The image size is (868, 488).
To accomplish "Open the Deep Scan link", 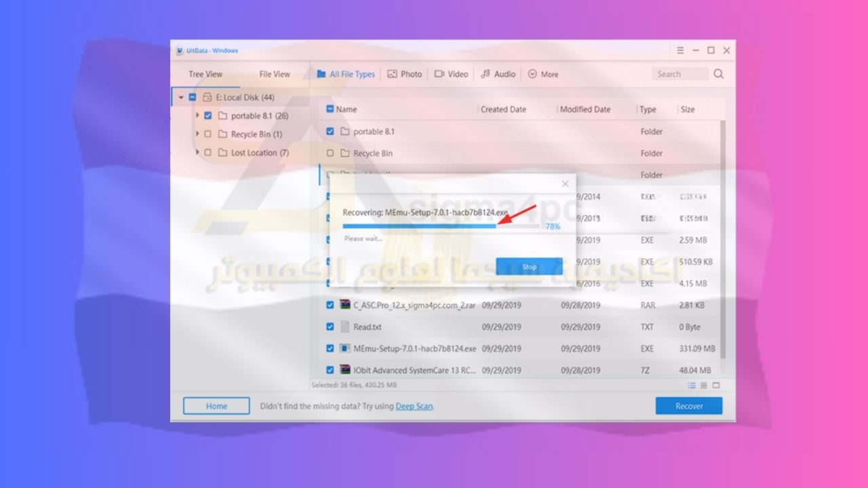I will pos(414,407).
